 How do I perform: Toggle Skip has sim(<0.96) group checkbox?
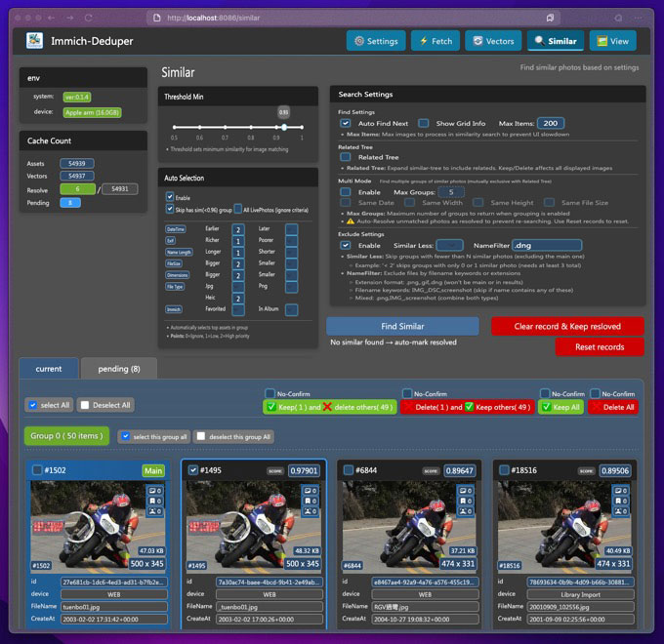tap(170, 209)
